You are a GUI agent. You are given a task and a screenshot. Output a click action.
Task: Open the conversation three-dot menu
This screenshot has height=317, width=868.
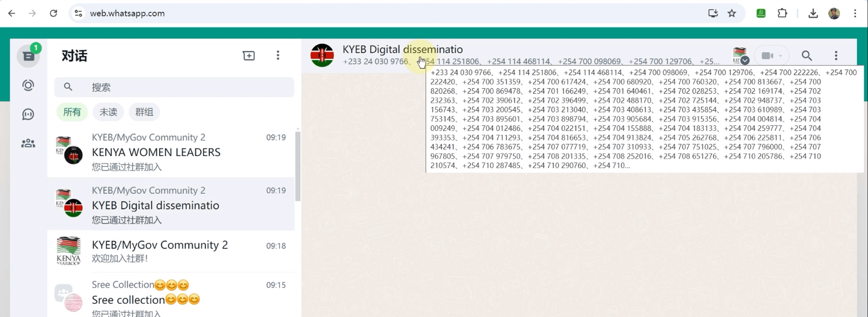coord(836,56)
